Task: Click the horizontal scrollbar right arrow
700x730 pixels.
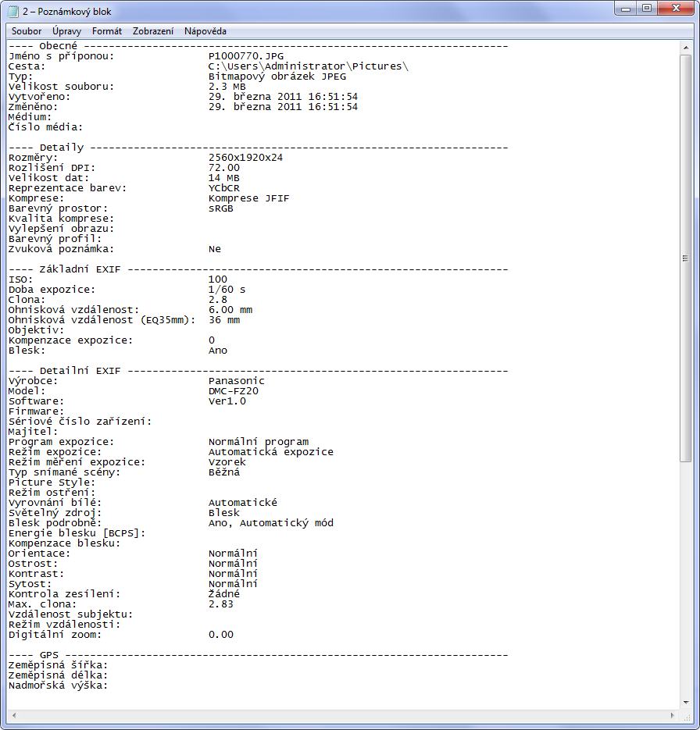Action: 672,715
